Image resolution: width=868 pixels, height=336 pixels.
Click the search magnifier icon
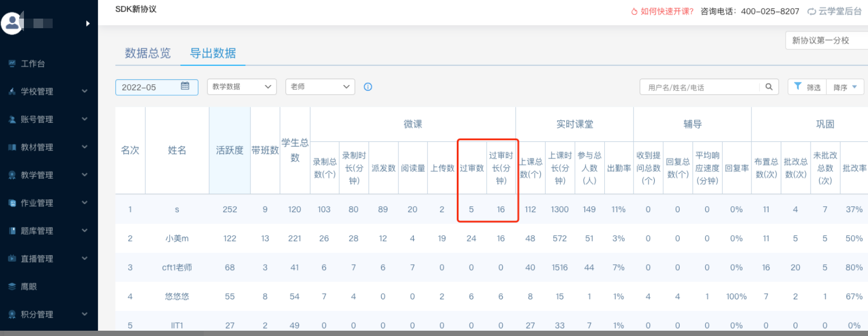769,87
